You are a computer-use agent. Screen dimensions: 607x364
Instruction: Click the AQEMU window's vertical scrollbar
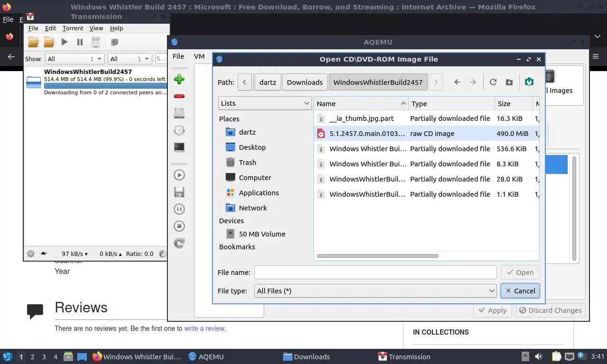click(574, 209)
